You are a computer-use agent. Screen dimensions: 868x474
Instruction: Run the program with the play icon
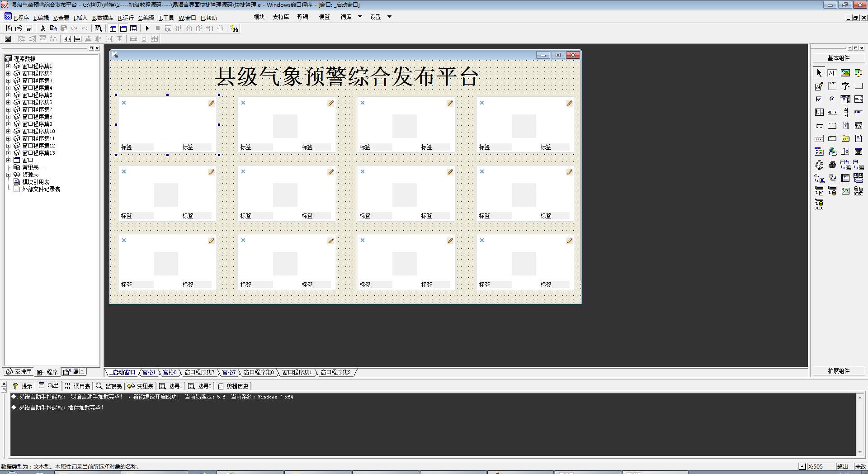point(147,28)
